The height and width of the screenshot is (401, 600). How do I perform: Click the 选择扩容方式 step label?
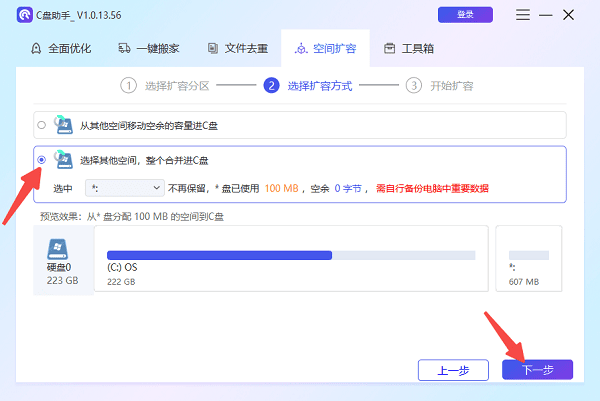320,86
